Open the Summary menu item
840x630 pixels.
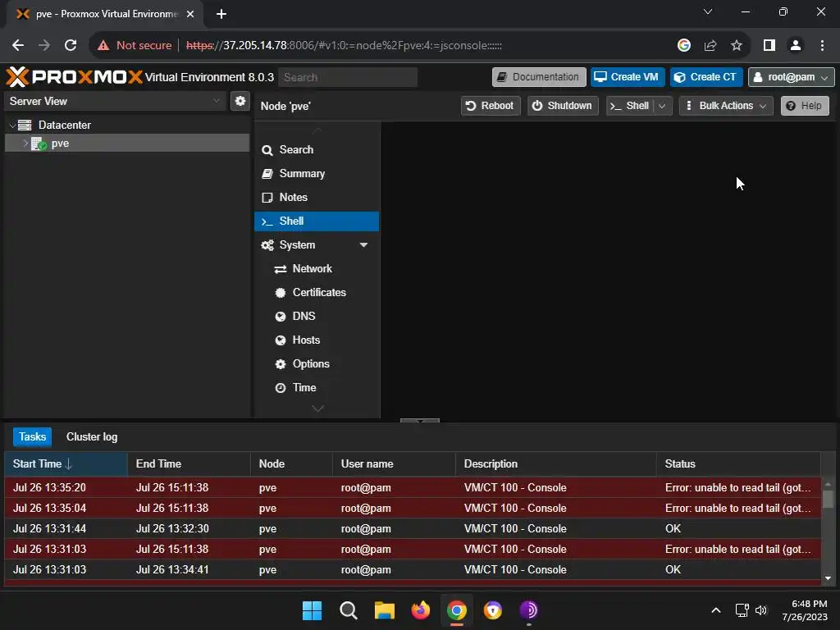tap(317, 174)
